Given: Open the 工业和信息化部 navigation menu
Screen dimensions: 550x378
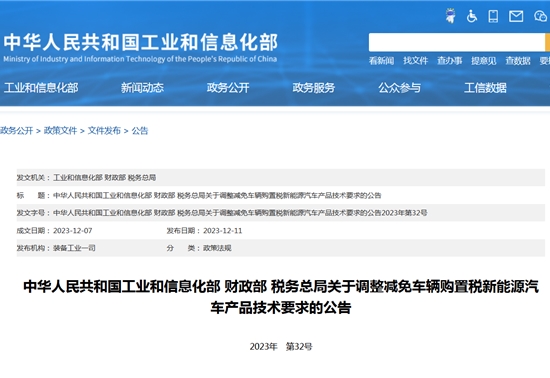Looking at the screenshot, I should pyautogui.click(x=41, y=88).
